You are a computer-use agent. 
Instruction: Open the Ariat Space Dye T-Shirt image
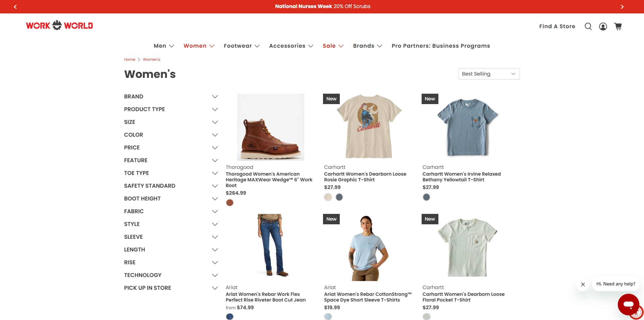[369, 247]
